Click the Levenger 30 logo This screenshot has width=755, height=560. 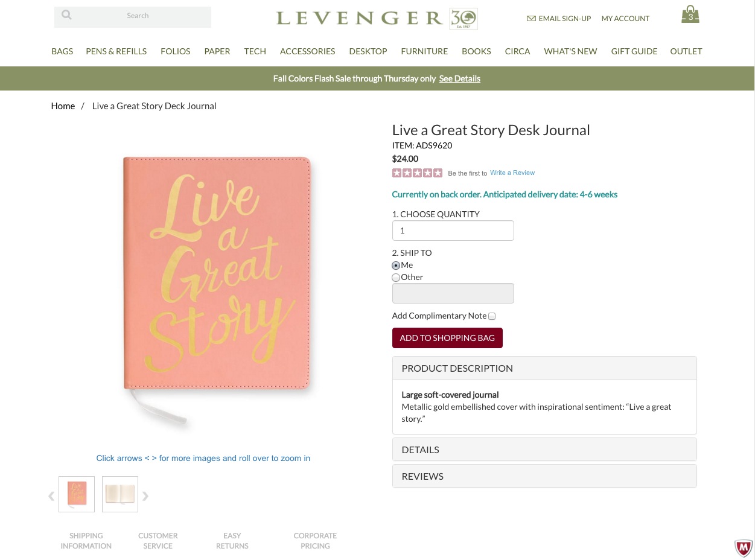pyautogui.click(x=377, y=18)
